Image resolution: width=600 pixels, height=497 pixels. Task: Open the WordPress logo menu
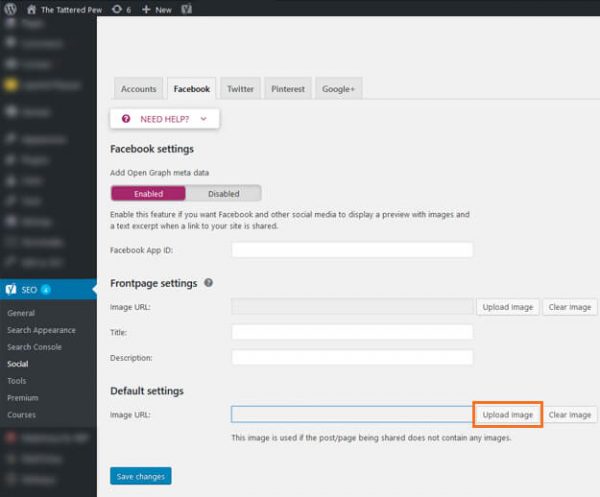pos(10,9)
